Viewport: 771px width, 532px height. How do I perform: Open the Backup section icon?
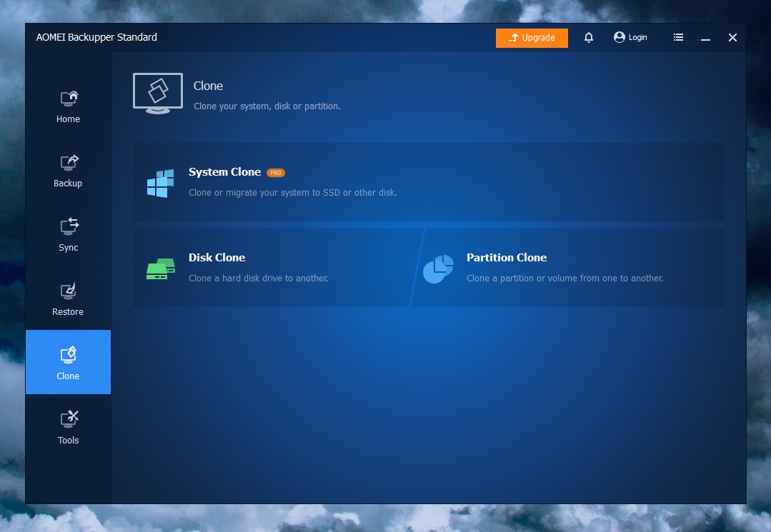click(x=69, y=163)
